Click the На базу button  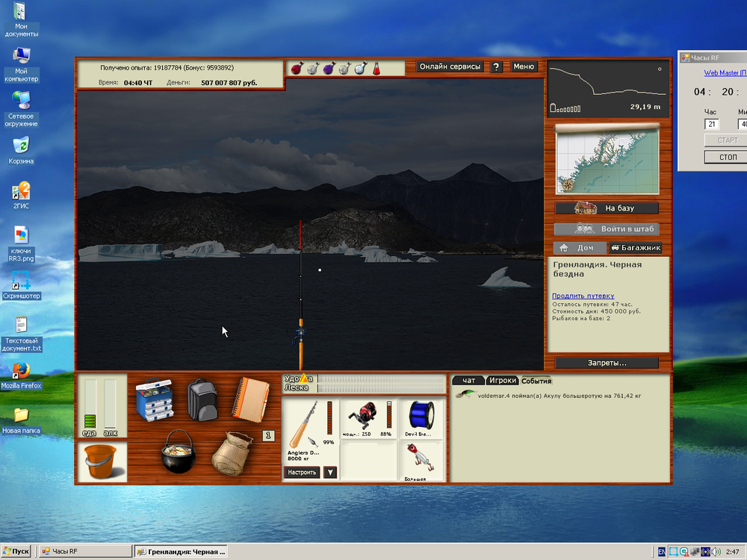click(607, 208)
